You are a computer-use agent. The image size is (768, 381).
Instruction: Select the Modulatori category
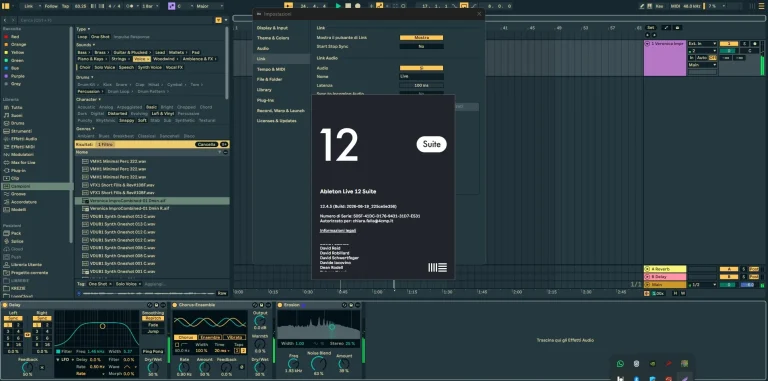click(x=22, y=154)
